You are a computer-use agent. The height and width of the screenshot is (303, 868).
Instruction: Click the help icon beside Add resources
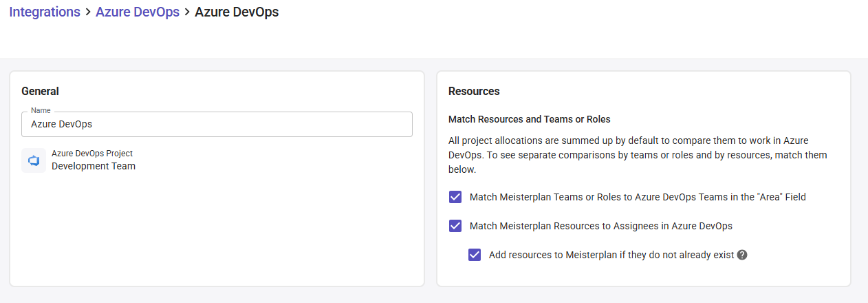[x=742, y=255]
